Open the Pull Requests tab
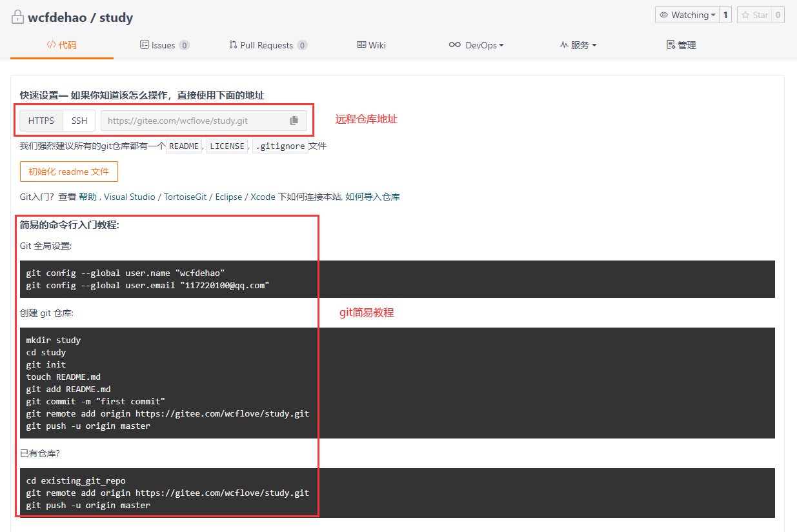Viewport: 797px width, 532px height. 267,45
